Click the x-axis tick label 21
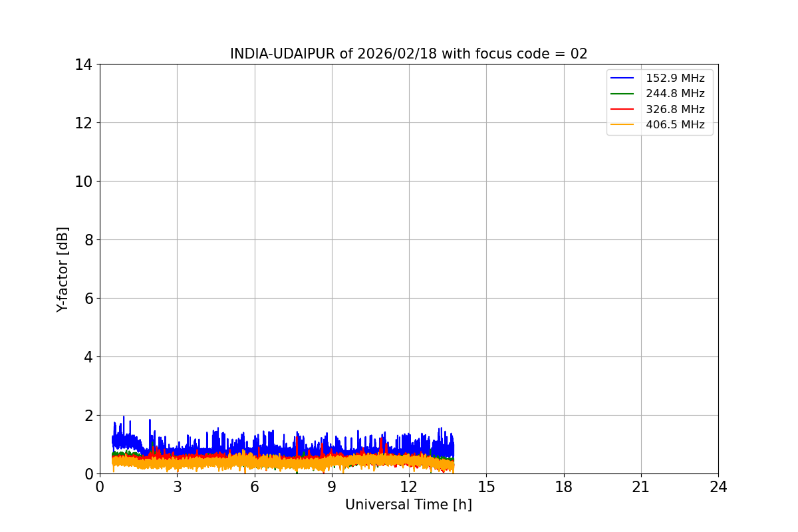Screen dimensions: 798x532 click(641, 487)
